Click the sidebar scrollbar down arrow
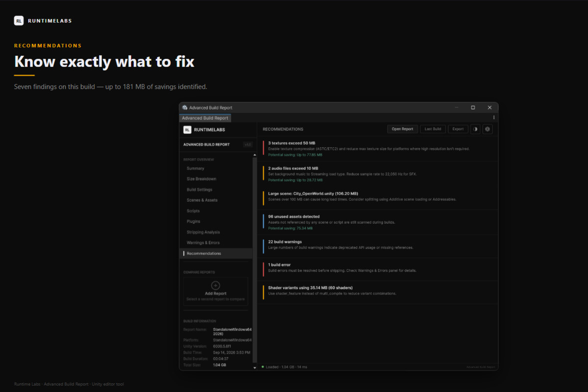 click(x=254, y=367)
